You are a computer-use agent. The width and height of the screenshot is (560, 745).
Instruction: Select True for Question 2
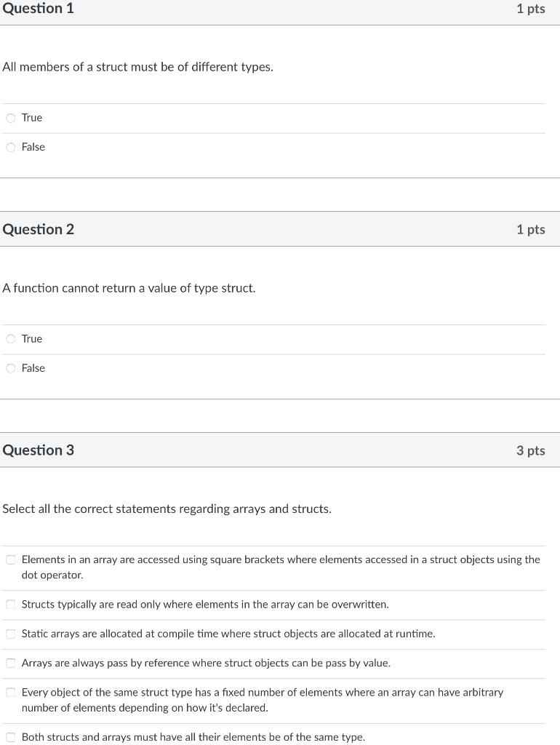[x=11, y=338]
